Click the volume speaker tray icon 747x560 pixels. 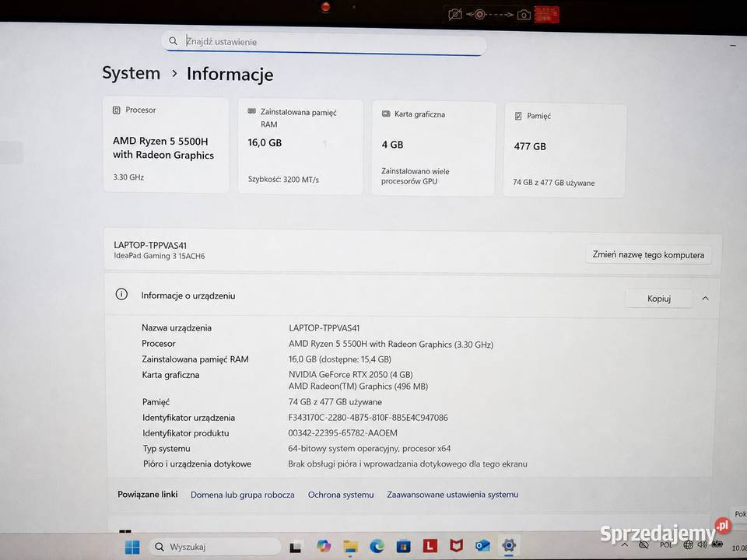click(702, 545)
